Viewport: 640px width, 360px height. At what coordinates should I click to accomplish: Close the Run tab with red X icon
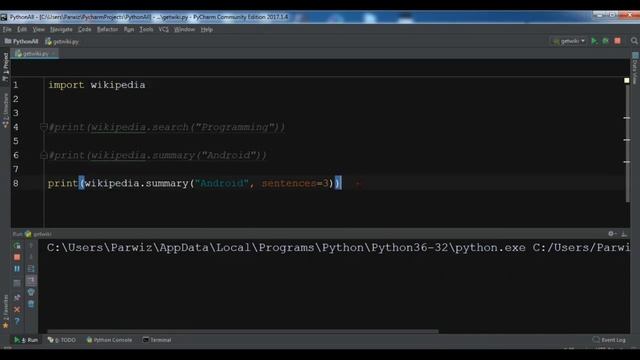17,309
